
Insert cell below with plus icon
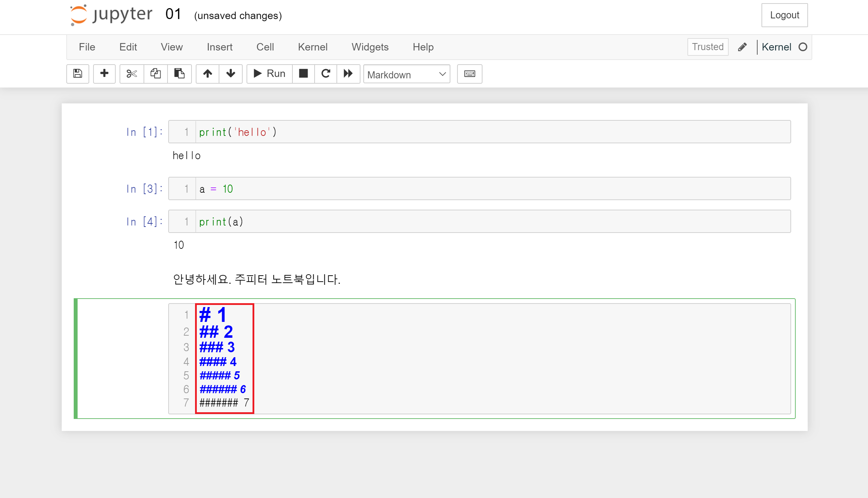104,73
